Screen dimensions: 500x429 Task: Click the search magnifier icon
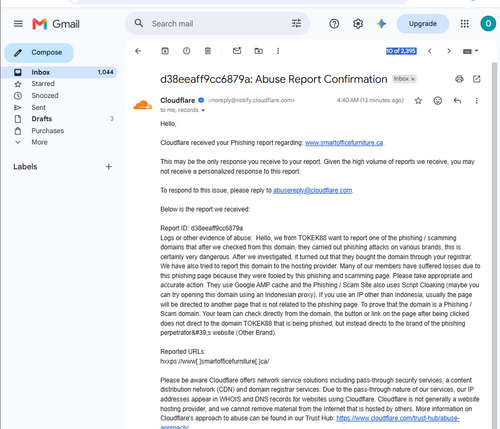tap(139, 23)
